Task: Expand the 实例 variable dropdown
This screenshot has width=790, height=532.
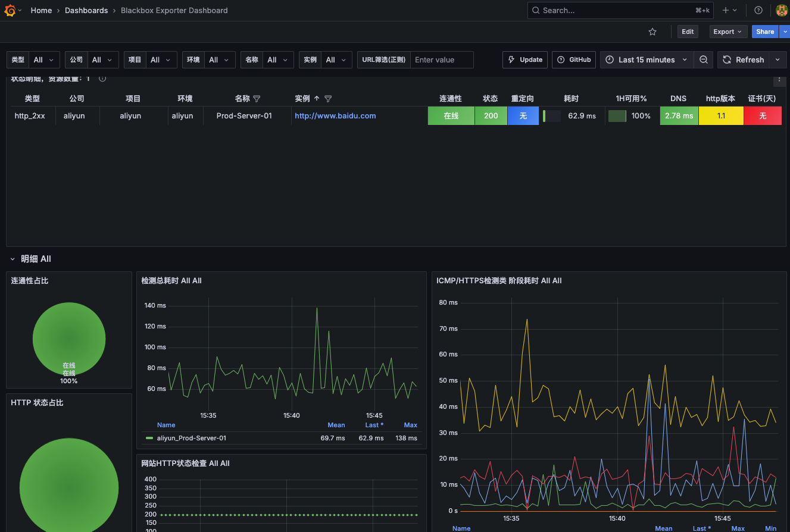Action: pyautogui.click(x=336, y=60)
